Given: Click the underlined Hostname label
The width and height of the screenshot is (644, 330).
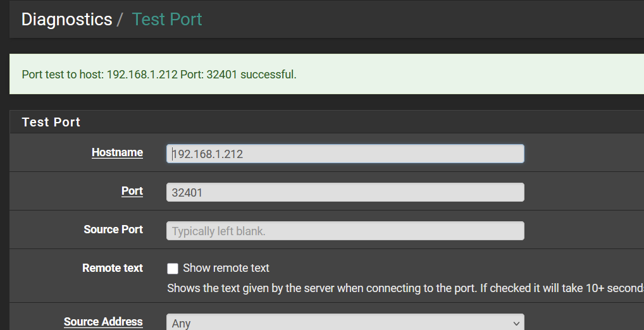Looking at the screenshot, I should 117,152.
